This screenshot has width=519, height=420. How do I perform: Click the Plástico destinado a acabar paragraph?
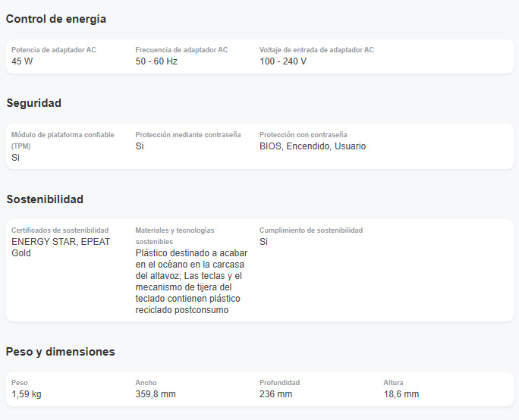[x=191, y=281]
